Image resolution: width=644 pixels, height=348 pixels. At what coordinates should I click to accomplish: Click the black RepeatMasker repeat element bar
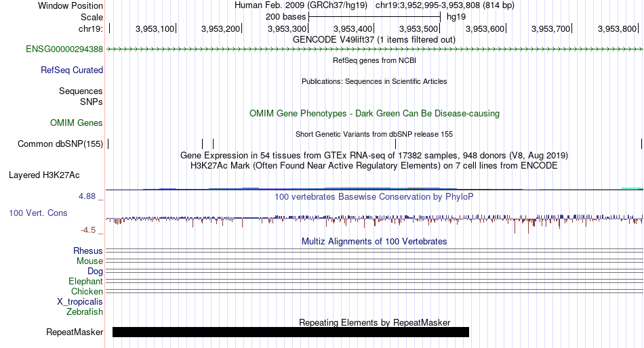291,332
